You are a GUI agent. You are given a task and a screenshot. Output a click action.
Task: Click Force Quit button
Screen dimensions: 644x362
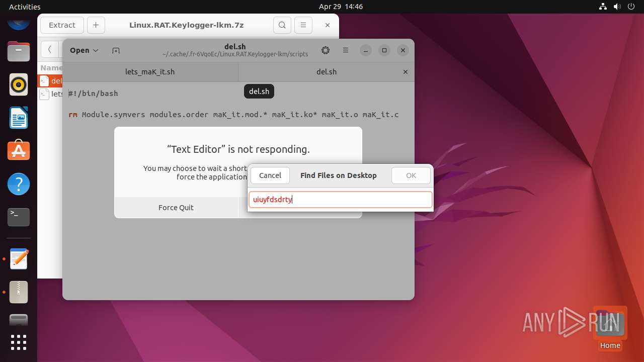176,207
